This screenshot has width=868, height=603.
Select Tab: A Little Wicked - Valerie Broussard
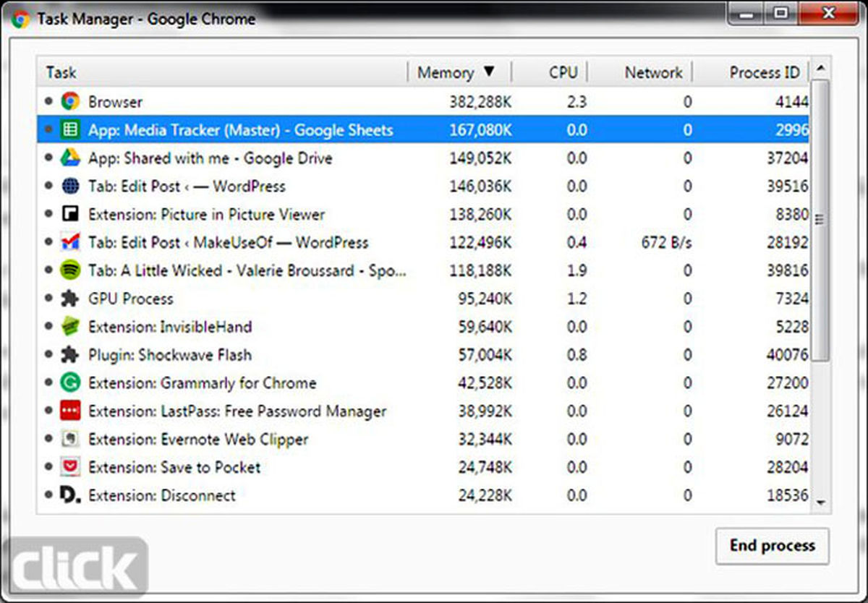(423, 270)
